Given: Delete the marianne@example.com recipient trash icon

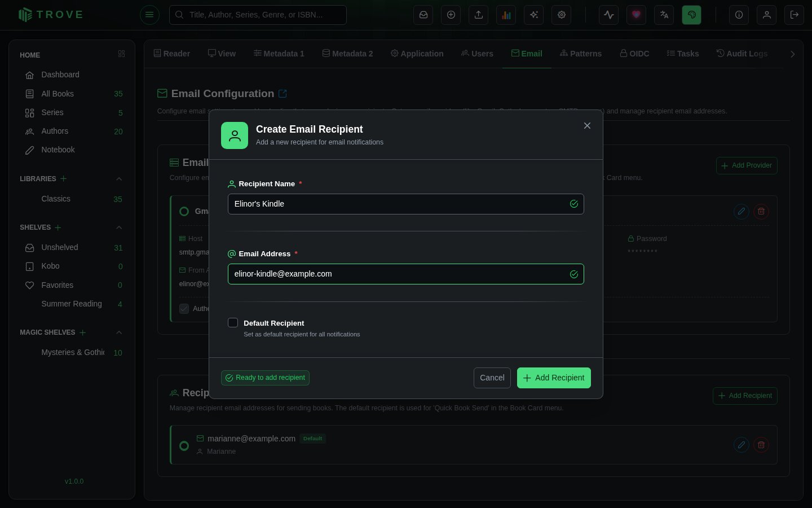Looking at the screenshot, I should [761, 445].
